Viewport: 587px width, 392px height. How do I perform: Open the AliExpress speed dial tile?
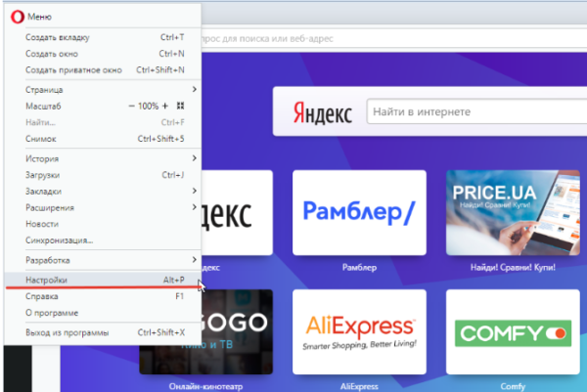[359, 331]
